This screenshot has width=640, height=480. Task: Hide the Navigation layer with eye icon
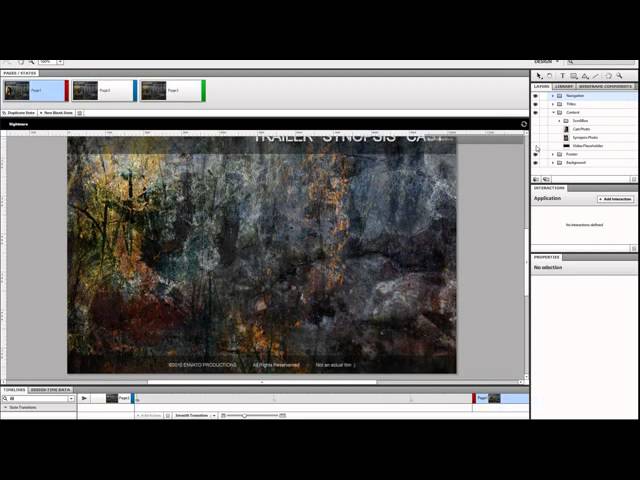(535, 96)
